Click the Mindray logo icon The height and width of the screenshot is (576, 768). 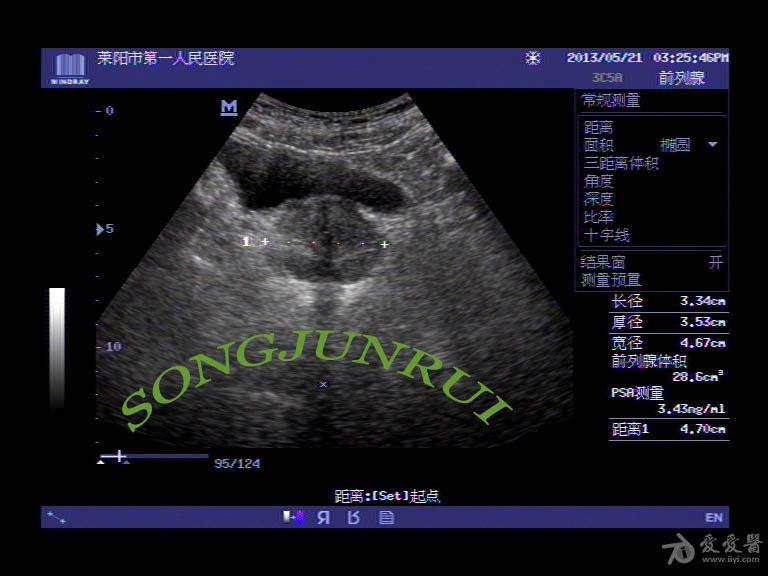tap(71, 69)
